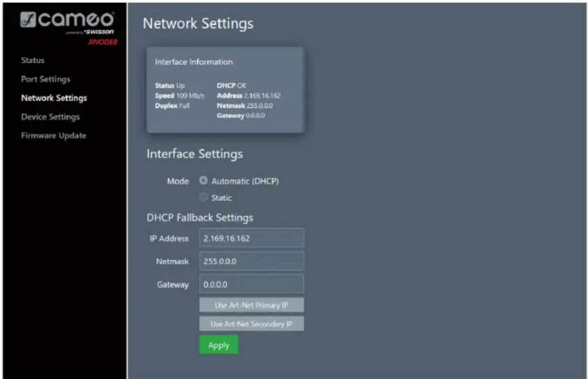Click the Status Up text
Image resolution: width=588 pixels, height=379 pixels.
(x=170, y=86)
